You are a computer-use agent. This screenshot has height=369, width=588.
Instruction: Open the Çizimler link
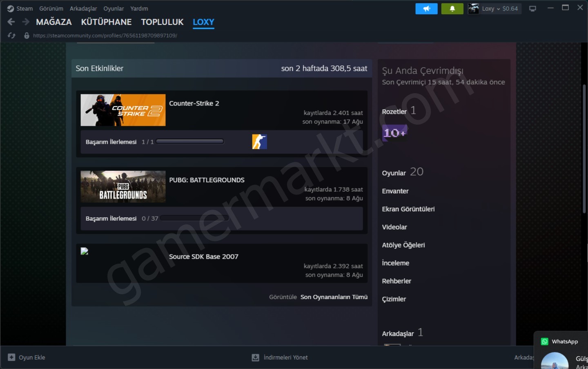tap(394, 299)
